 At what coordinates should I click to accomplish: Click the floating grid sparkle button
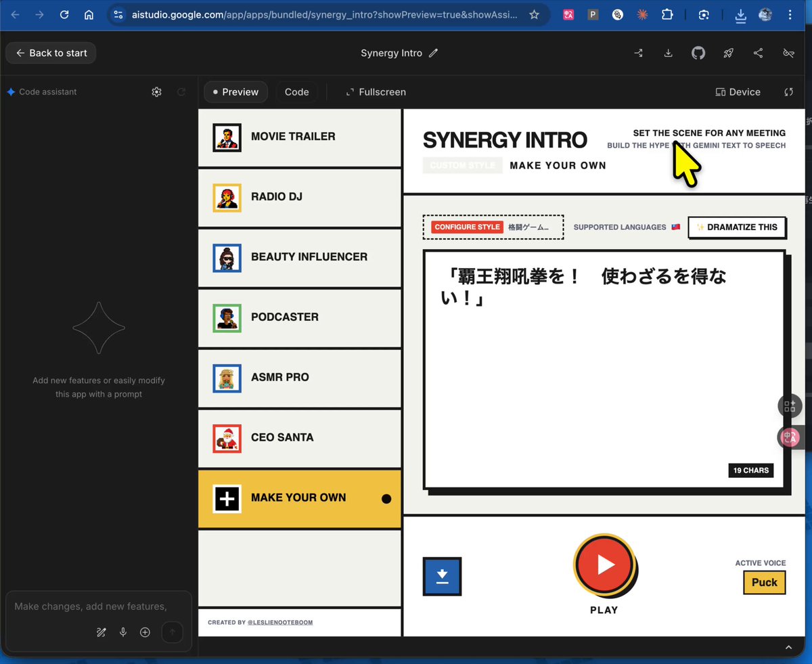pos(790,406)
